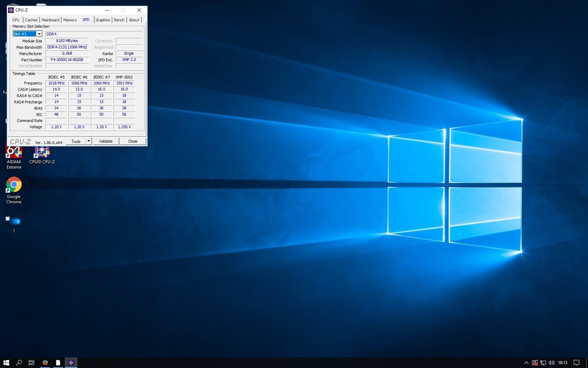Click the 1501 MHz frequency cell
Image resolution: width=588 pixels, height=368 pixels.
pyautogui.click(x=125, y=83)
